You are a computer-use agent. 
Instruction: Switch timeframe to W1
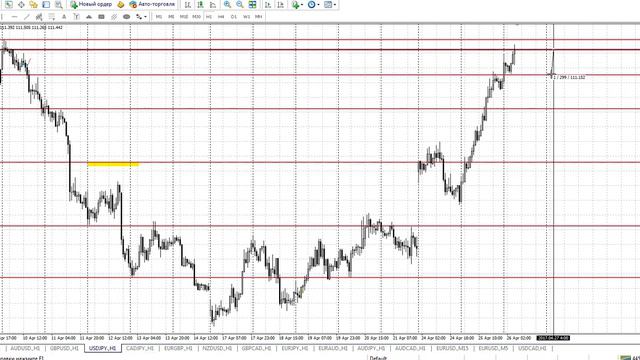click(246, 17)
